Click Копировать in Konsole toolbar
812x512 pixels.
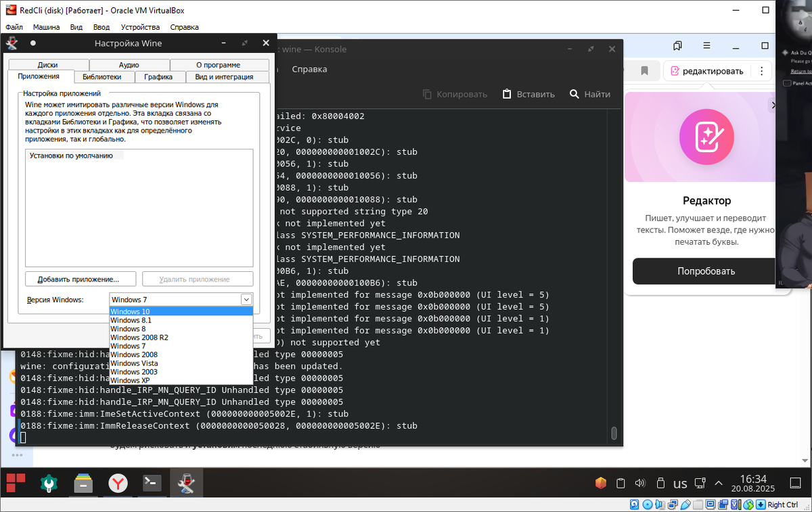tap(455, 94)
